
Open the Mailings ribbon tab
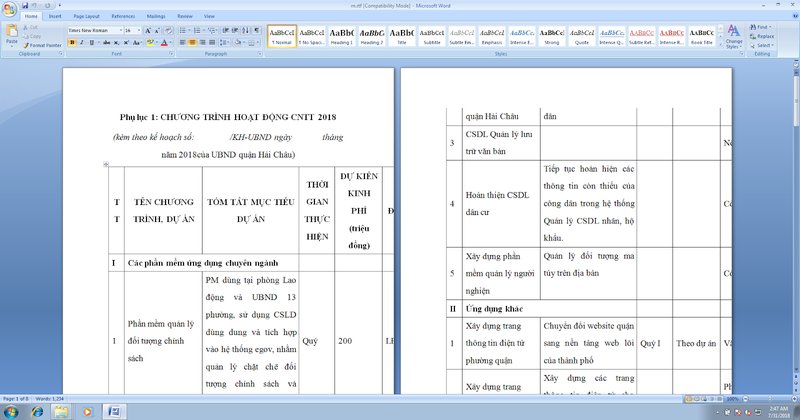coord(156,16)
